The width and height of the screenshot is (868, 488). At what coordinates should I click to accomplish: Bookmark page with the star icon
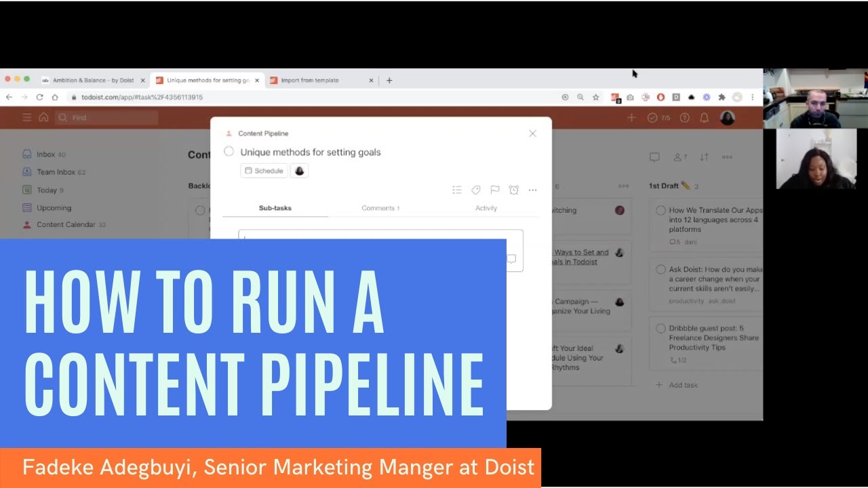(596, 97)
